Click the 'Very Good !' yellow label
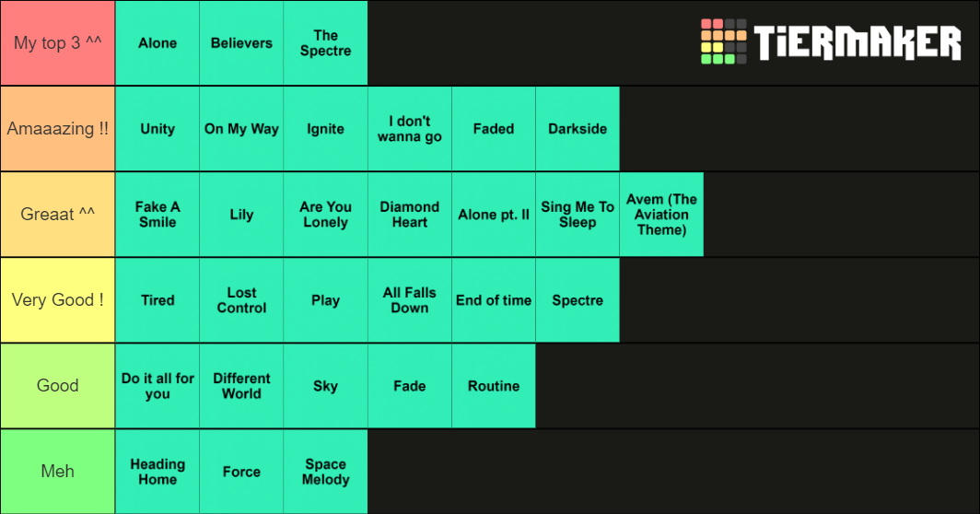The width and height of the screenshot is (980, 514). pos(57,300)
